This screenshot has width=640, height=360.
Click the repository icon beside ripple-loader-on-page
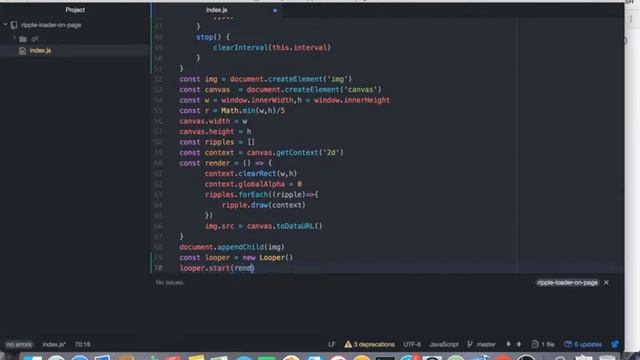[14, 25]
